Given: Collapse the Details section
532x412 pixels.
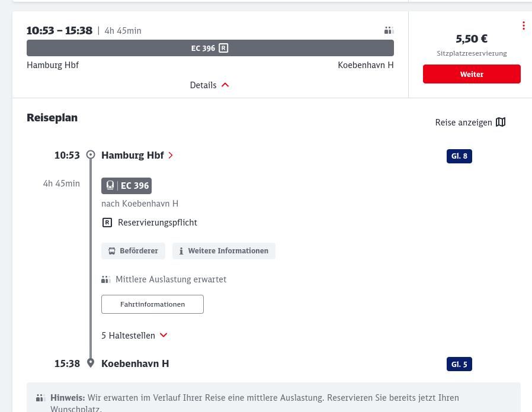Looking at the screenshot, I should [x=210, y=85].
